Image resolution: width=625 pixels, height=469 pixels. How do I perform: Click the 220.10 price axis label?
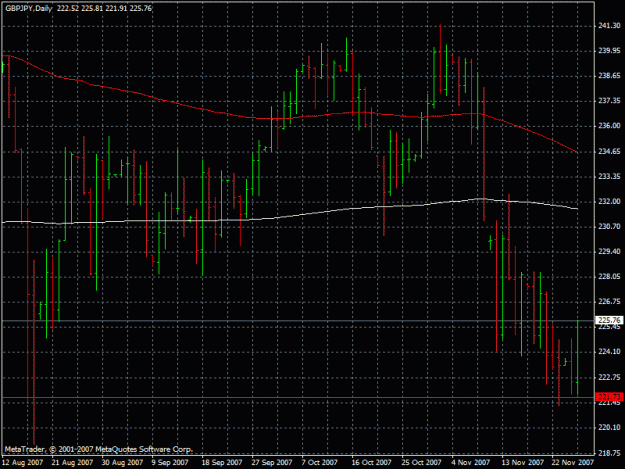[609, 428]
